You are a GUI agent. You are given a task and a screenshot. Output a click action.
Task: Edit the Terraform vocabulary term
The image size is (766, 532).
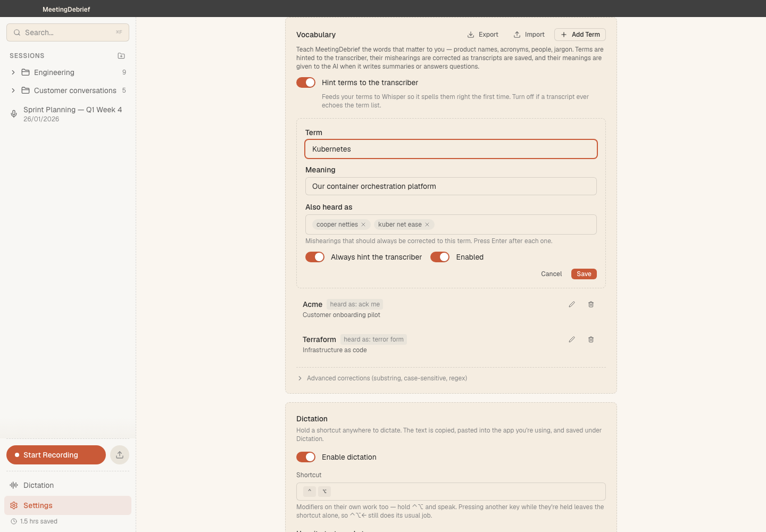(572, 339)
